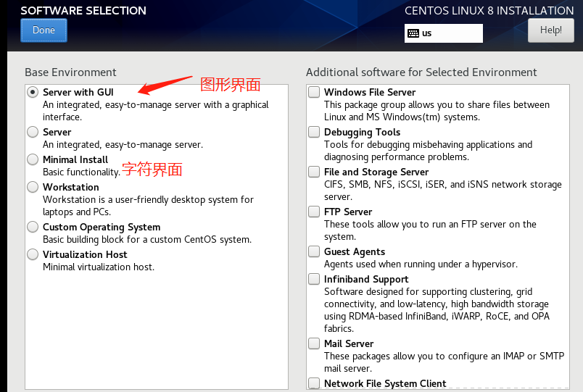Select Server with GUI radio button
This screenshot has height=392, width=583.
33,92
